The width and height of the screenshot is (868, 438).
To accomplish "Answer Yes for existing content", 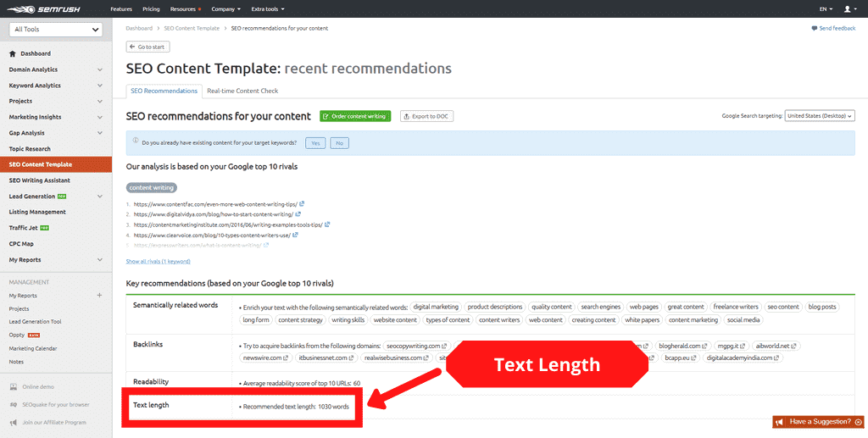I will coord(315,143).
